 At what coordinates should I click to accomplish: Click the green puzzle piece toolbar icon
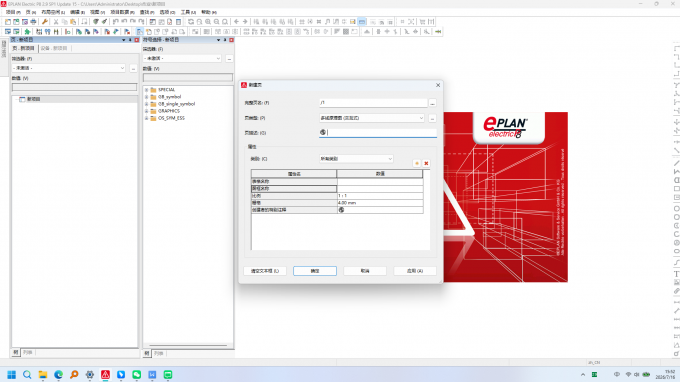pos(27,32)
